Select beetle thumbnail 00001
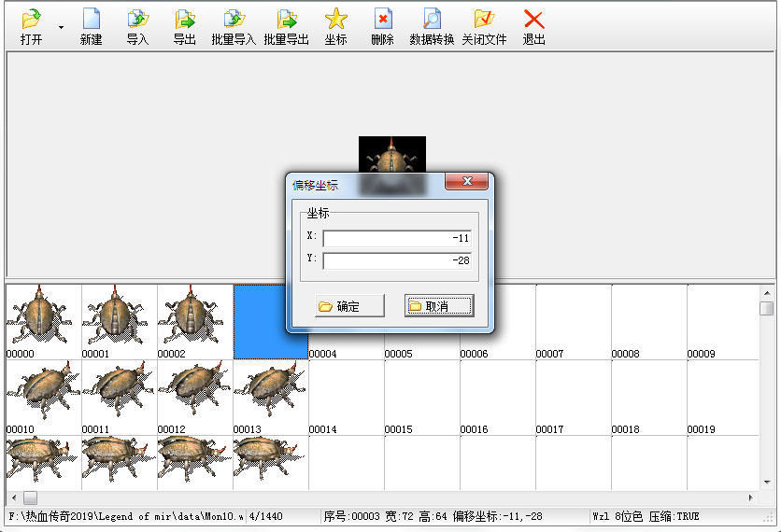The width and height of the screenshot is (781, 532). tap(119, 317)
